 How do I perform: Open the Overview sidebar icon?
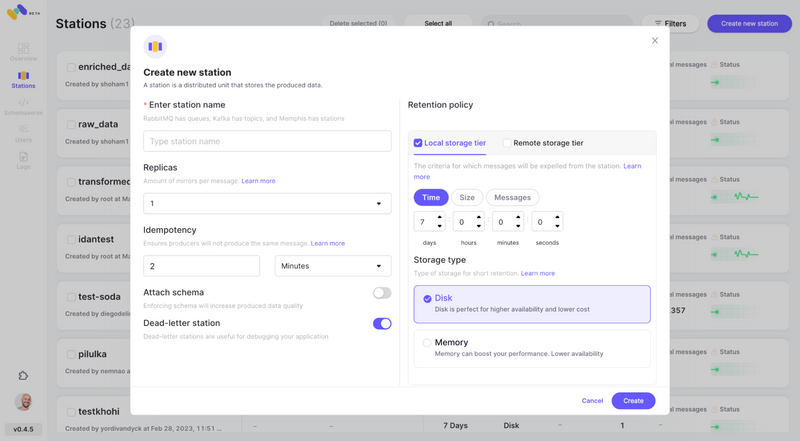23,50
